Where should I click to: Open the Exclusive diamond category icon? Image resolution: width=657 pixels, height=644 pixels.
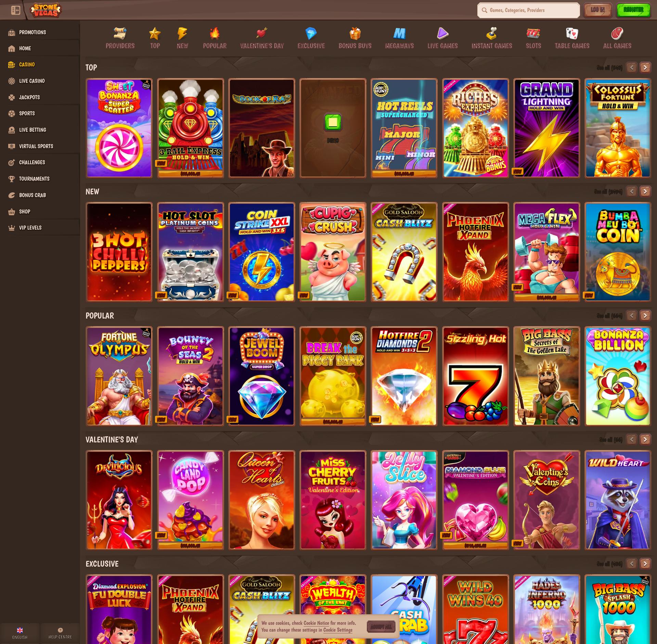click(x=311, y=34)
